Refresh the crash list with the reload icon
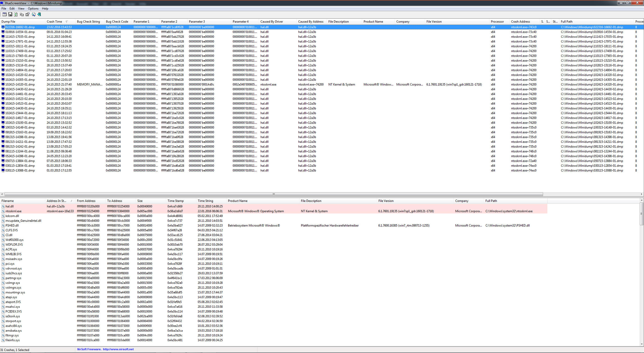 tap(16, 14)
